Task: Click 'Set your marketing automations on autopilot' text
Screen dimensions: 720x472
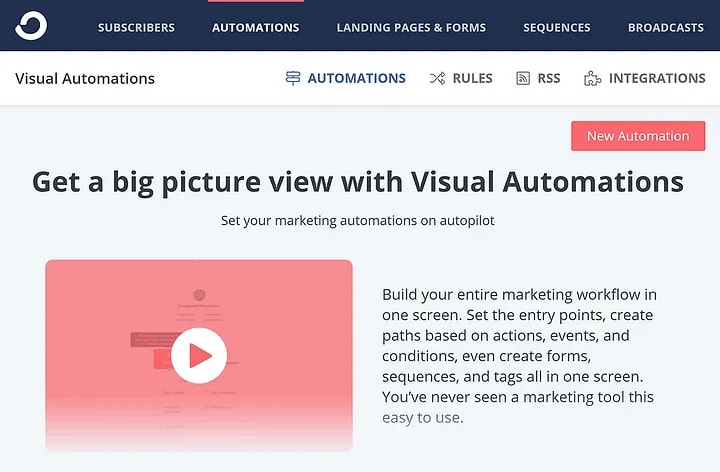Action: coord(358,221)
